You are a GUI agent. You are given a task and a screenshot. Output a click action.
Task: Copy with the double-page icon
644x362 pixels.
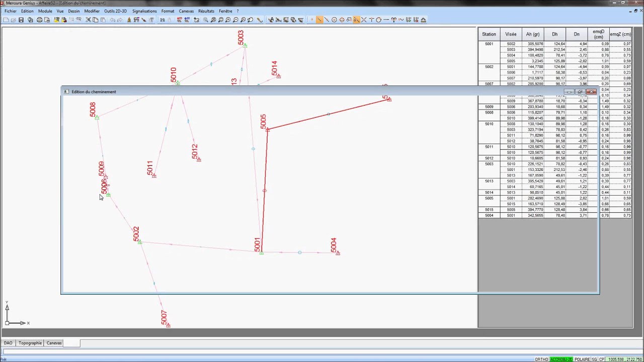[x=96, y=20]
